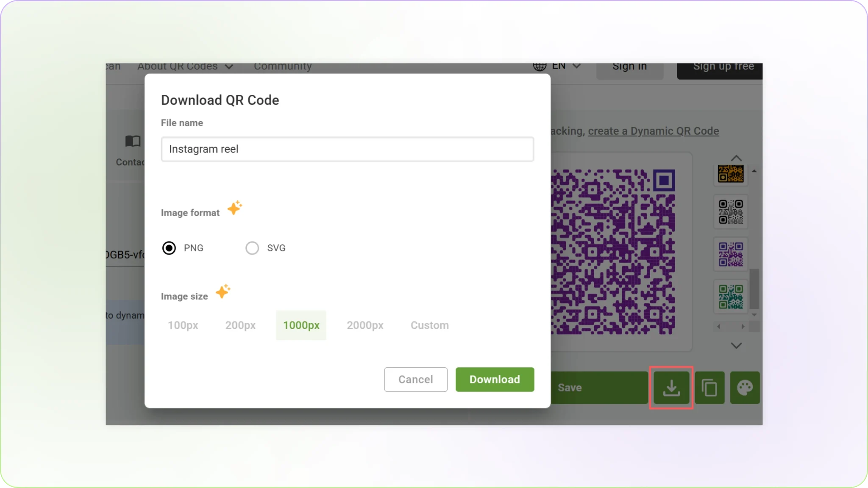Click the File name input field
868x488 pixels.
[347, 149]
